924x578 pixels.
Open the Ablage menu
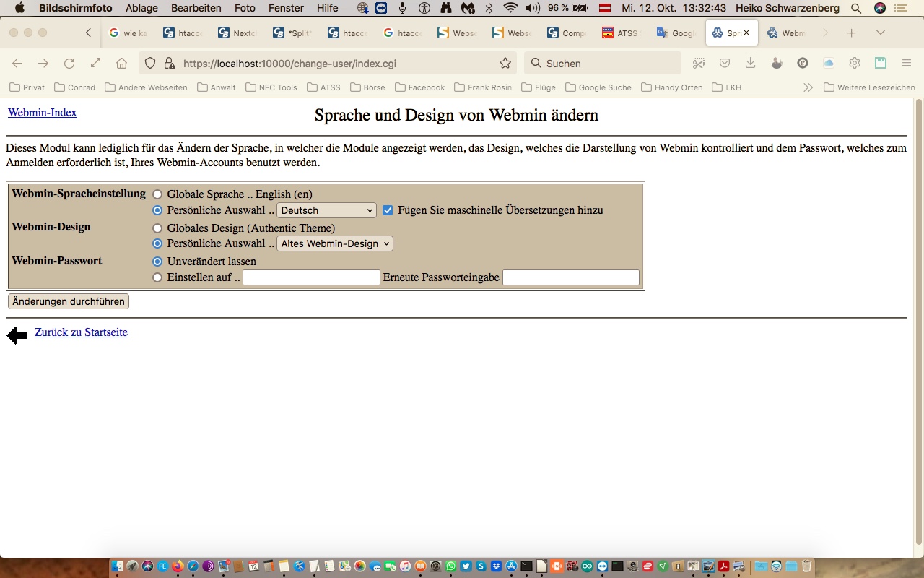pos(141,9)
